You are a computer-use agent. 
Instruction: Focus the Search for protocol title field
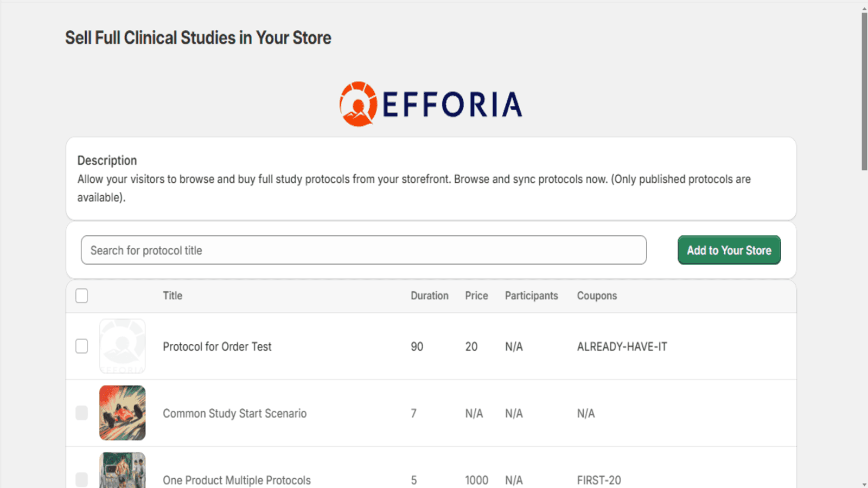[363, 250]
